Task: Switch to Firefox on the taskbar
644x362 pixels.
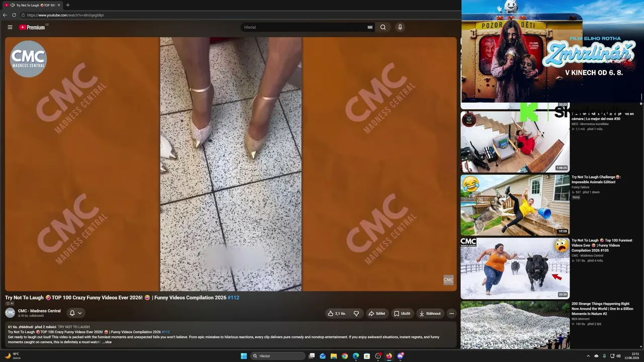Action: point(389,356)
